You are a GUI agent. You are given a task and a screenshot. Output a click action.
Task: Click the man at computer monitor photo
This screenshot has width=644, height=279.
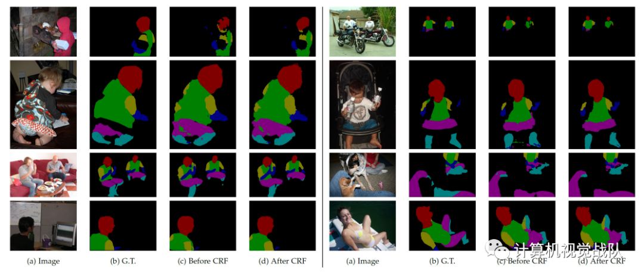(43, 225)
